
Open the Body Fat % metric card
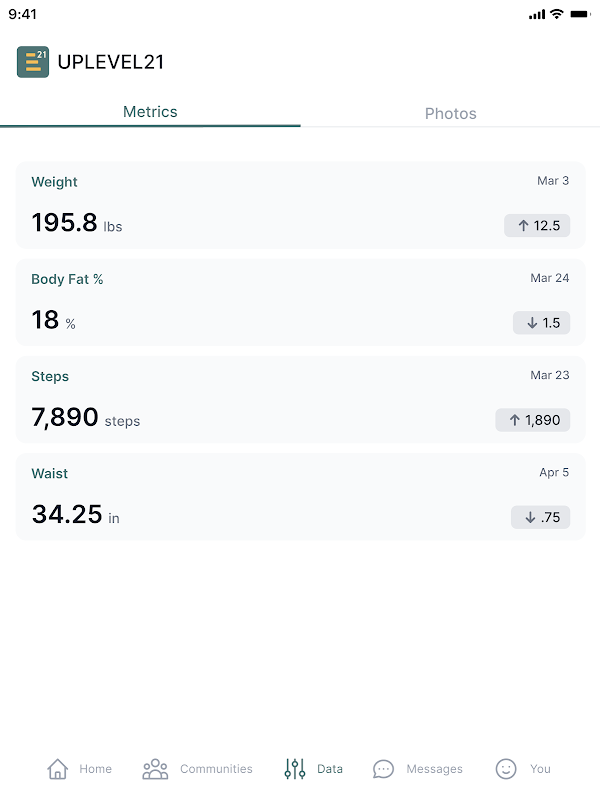(x=300, y=302)
